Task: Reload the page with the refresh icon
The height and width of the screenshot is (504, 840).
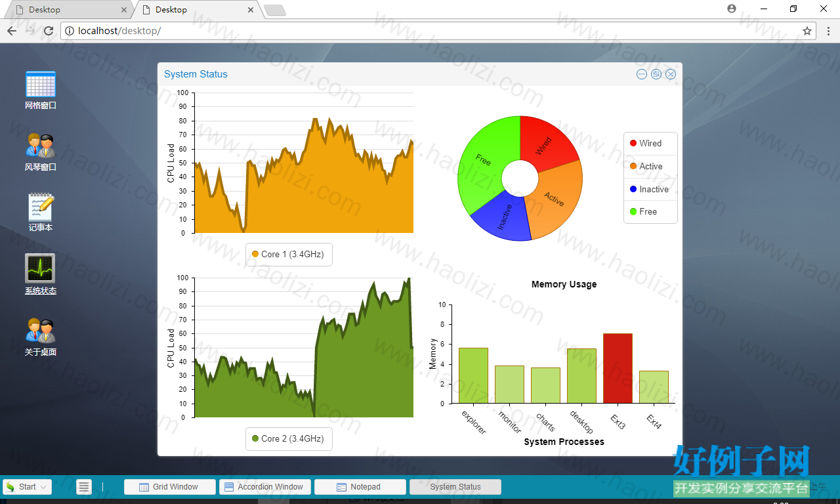Action: 49,31
